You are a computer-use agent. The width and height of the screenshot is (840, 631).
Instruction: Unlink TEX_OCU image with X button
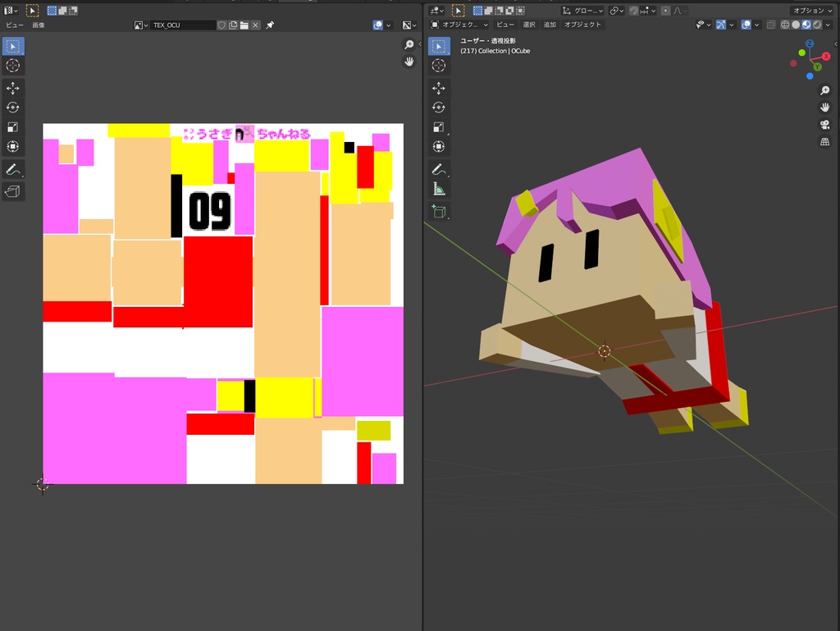(256, 25)
